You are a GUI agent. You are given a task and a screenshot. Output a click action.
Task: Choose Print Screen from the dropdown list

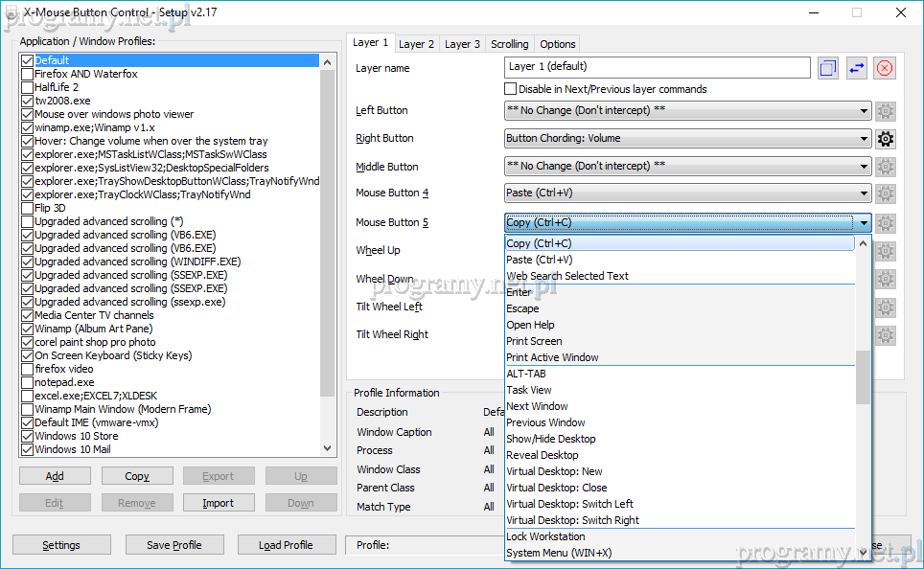pos(534,341)
